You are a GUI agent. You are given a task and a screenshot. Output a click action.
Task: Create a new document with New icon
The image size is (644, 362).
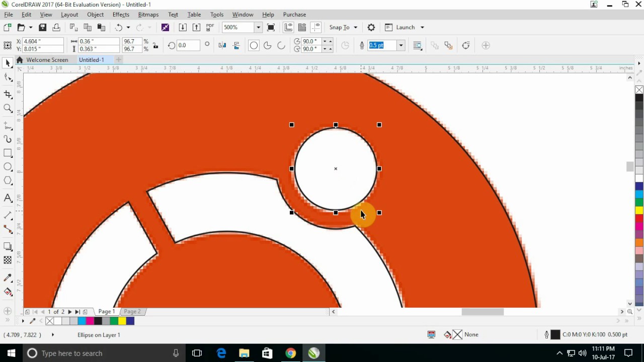pyautogui.click(x=8, y=27)
